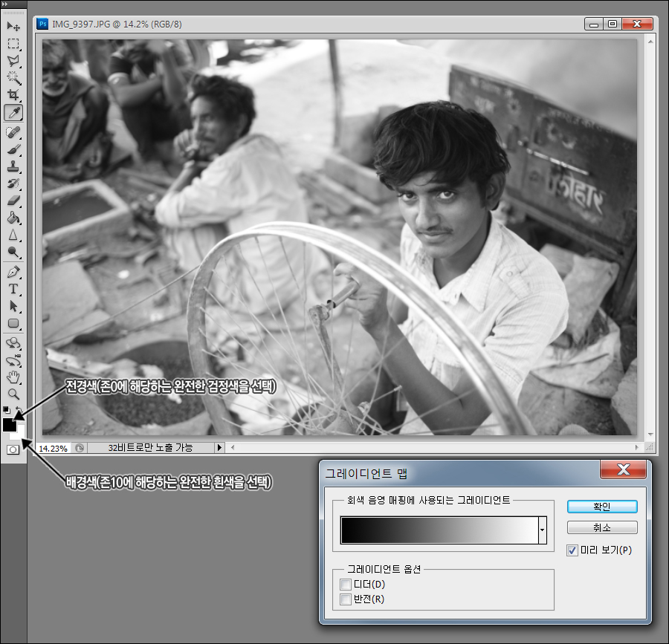669x644 pixels.
Task: Click the black foreground color swatch
Action: coord(9,424)
